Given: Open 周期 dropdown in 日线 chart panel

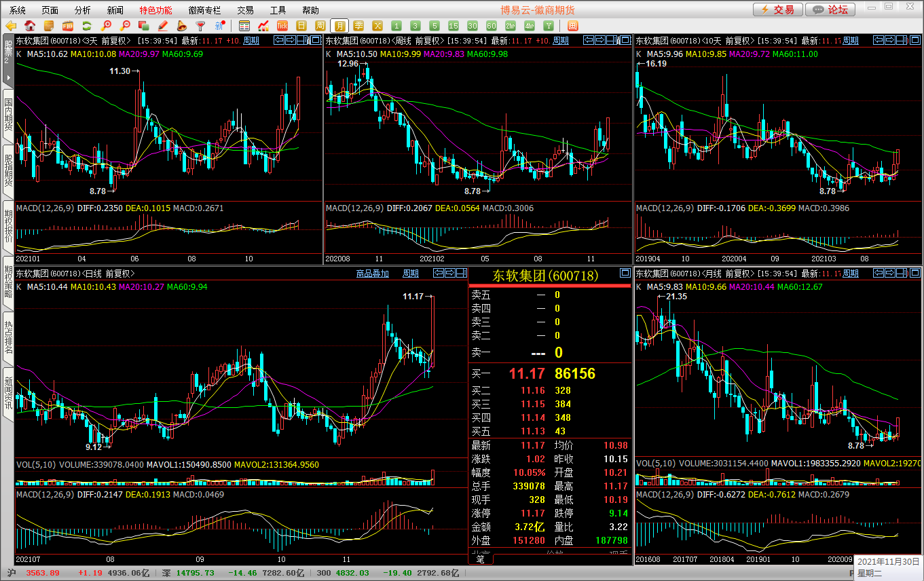Looking at the screenshot, I should 411,274.
